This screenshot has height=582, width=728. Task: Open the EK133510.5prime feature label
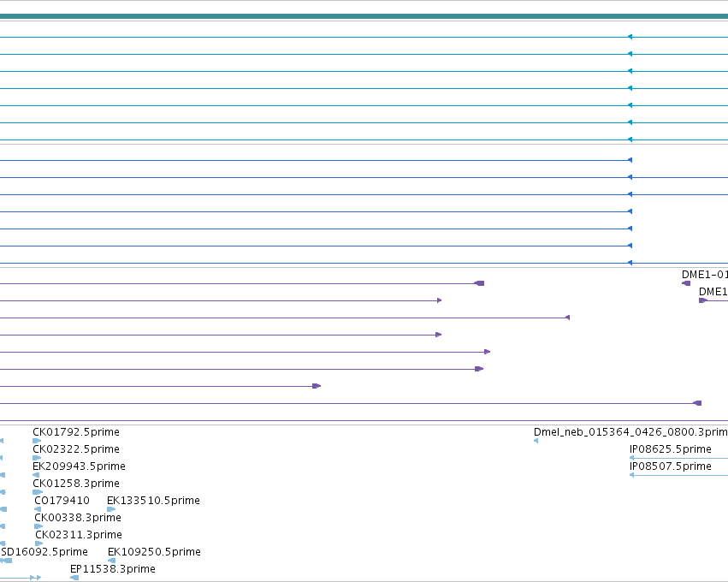[x=153, y=501]
